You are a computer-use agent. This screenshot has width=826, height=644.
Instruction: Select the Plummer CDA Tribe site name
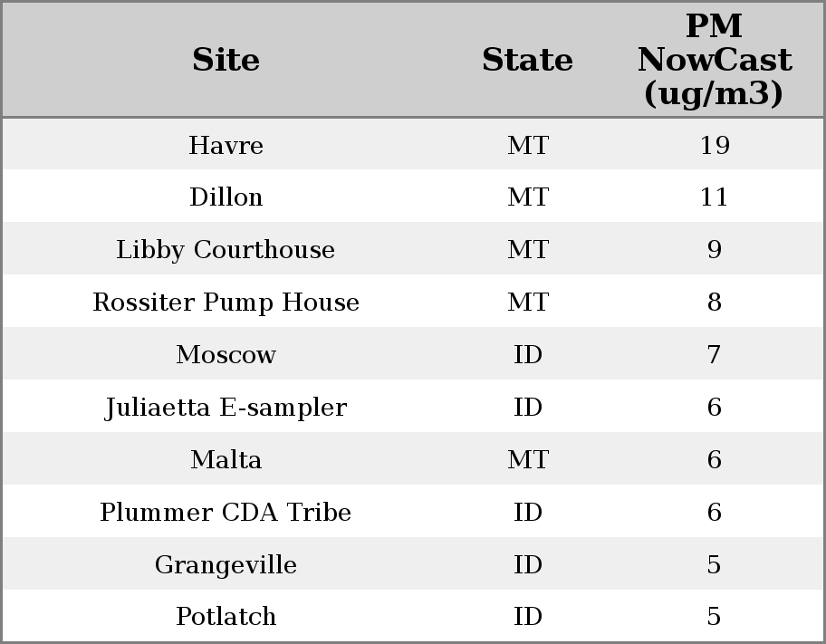click(x=226, y=513)
